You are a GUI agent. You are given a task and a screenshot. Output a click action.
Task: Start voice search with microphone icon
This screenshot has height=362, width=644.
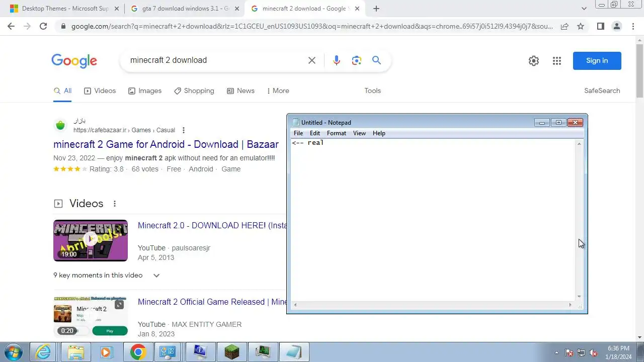point(337,60)
